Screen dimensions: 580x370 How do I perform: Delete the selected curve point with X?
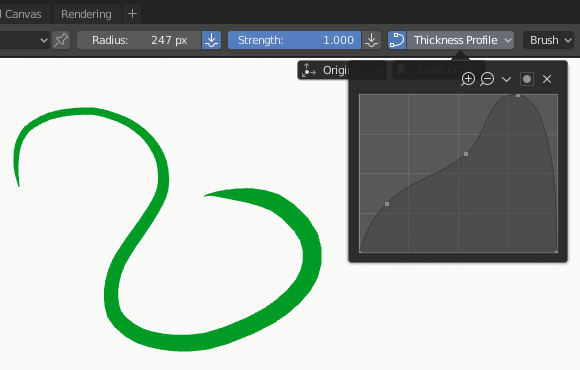click(x=547, y=79)
